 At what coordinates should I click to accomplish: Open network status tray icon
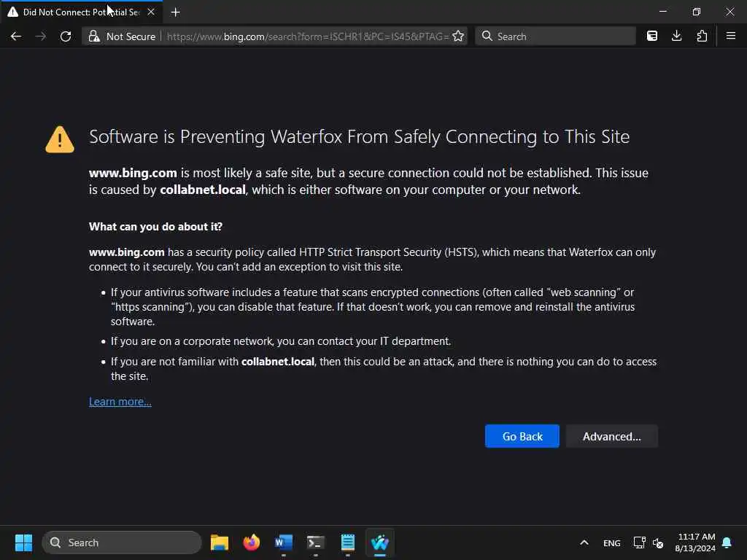coord(639,542)
